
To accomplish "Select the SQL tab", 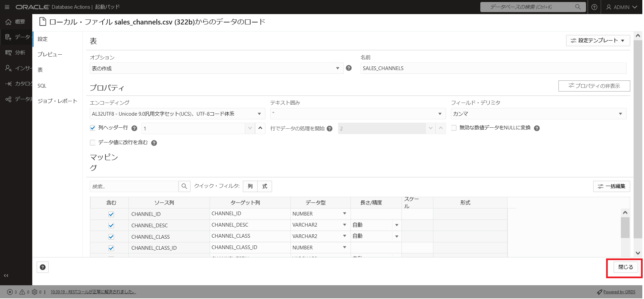I will 42,86.
